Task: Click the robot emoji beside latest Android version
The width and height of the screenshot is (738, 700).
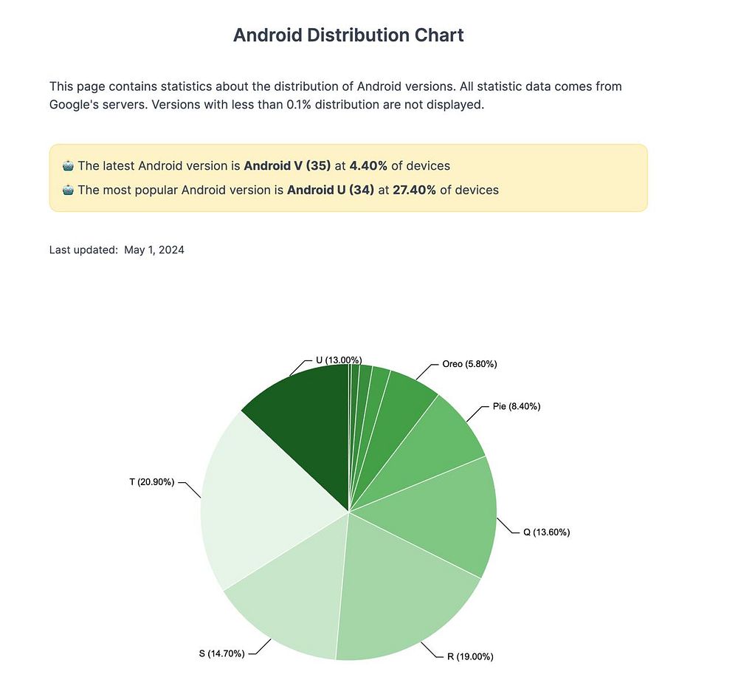Action: click(x=68, y=165)
